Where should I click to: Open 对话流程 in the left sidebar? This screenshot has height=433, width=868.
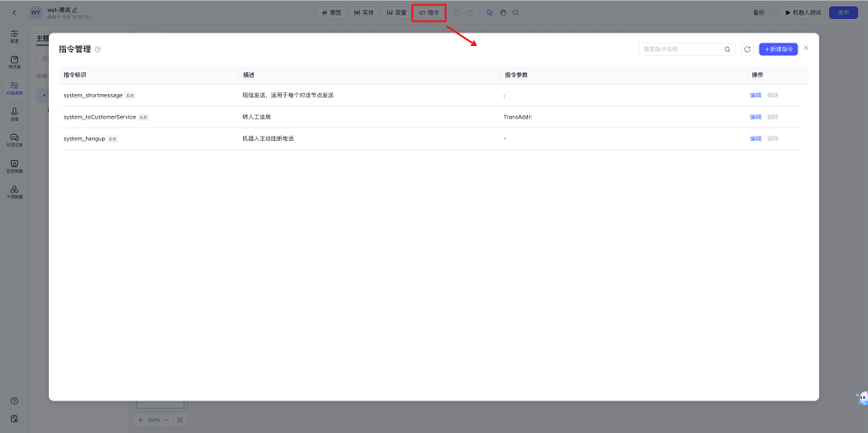click(14, 88)
